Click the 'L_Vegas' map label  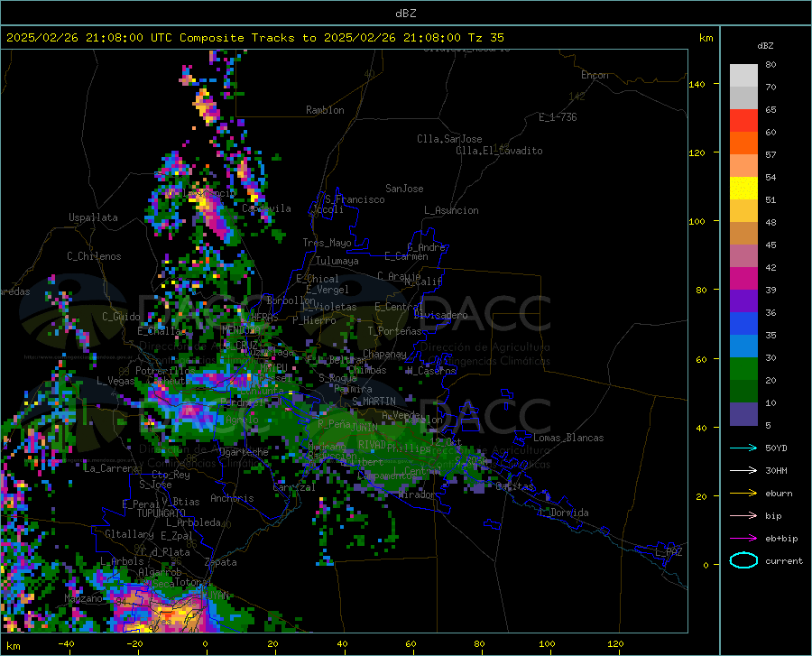pos(115,381)
